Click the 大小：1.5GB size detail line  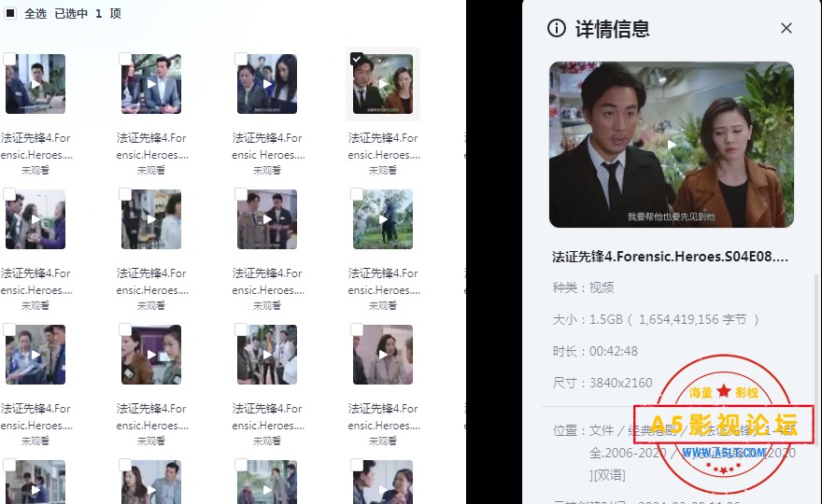[x=656, y=319]
